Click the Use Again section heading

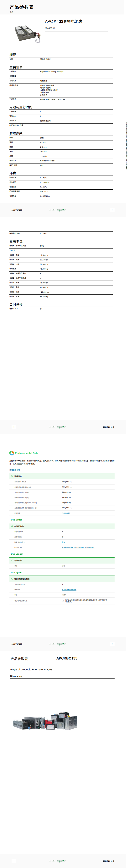[16, 572]
